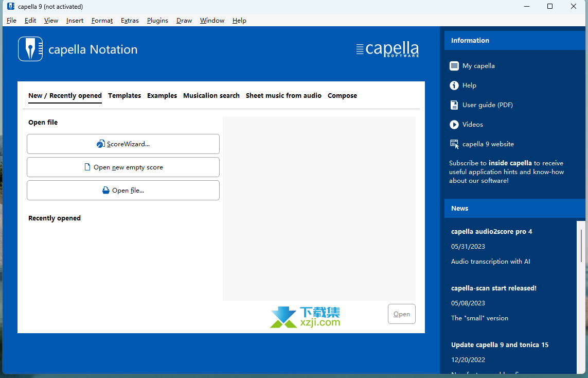Switch to the Templates tab
The image size is (588, 378).
124,96
